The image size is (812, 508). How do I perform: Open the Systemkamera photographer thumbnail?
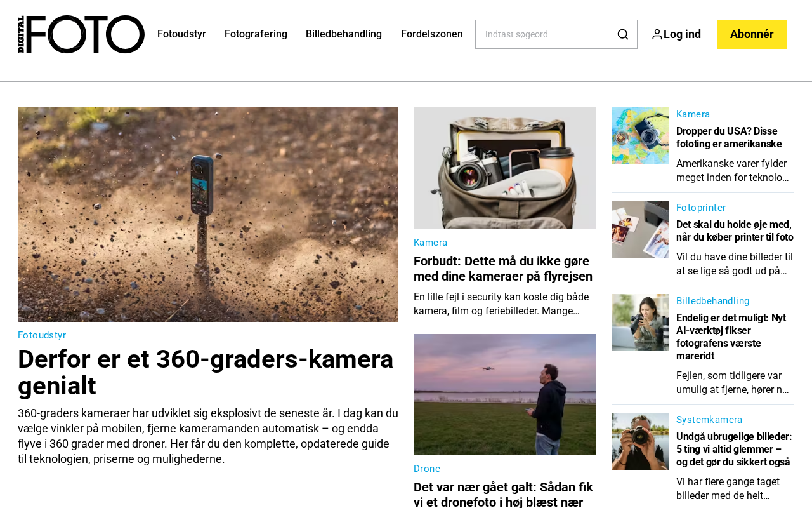click(x=640, y=441)
